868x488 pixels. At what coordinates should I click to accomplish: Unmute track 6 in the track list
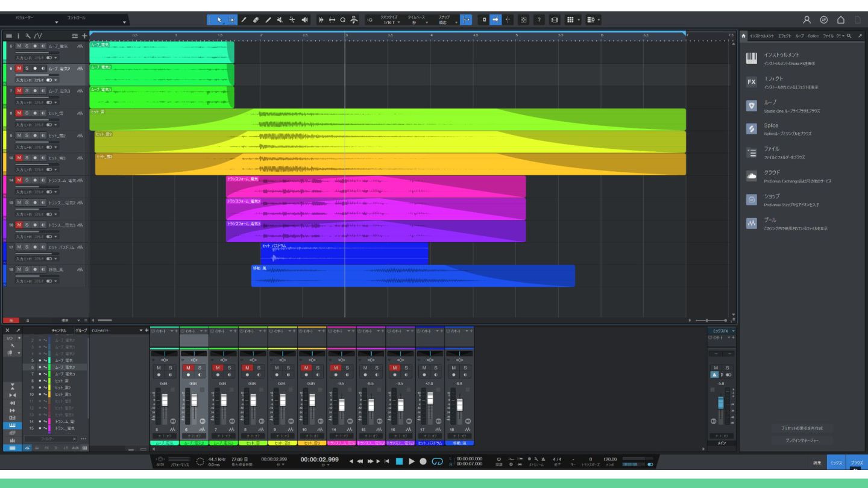19,68
